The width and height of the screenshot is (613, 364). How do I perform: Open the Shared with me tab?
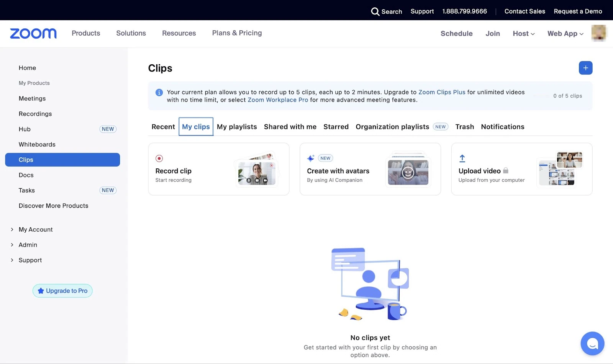coord(290,127)
